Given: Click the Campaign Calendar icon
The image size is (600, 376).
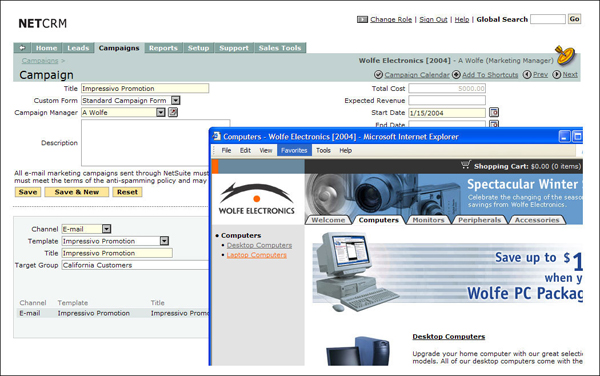Looking at the screenshot, I should pos(378,75).
